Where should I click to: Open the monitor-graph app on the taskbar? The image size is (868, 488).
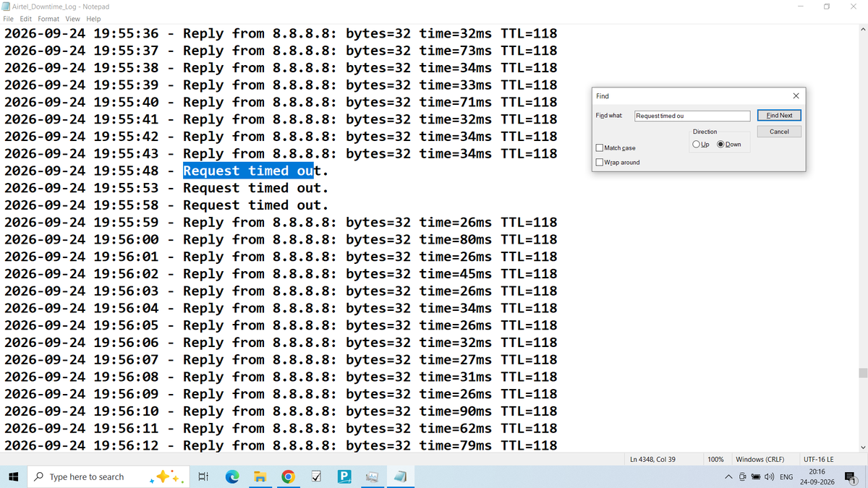click(x=372, y=477)
